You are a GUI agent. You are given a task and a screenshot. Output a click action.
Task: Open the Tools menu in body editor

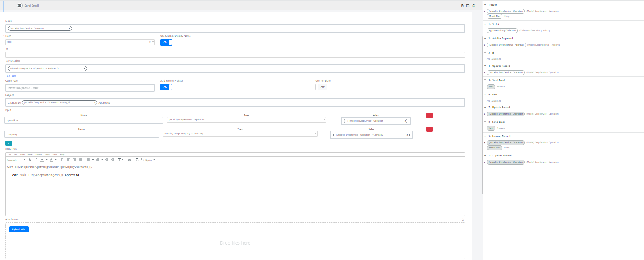[47, 155]
